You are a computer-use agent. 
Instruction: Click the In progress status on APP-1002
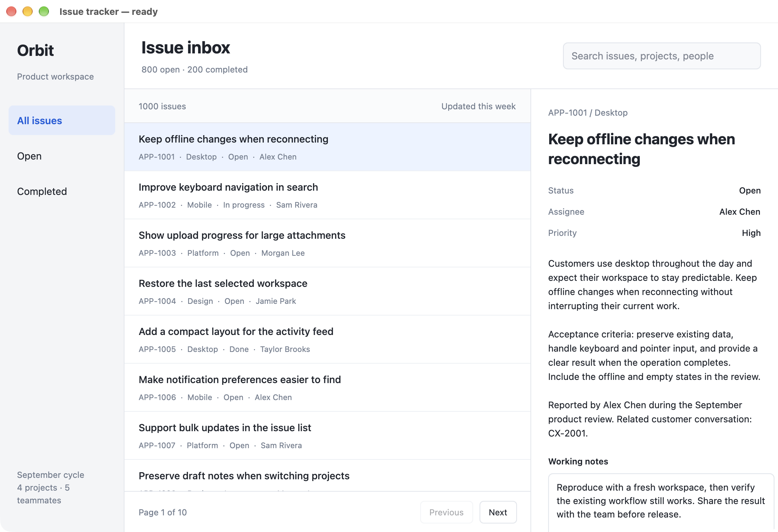click(244, 205)
